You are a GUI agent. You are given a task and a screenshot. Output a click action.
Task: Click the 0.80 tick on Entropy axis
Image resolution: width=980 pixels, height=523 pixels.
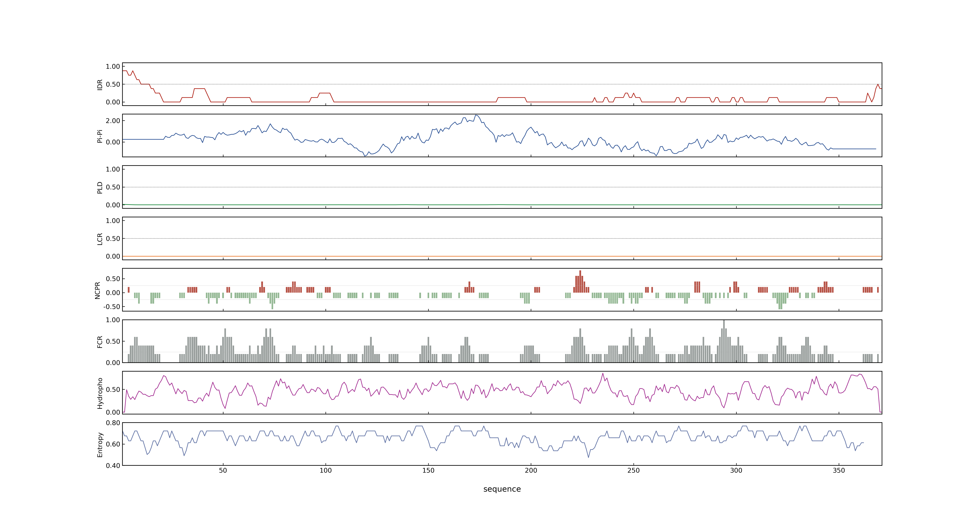tap(113, 423)
